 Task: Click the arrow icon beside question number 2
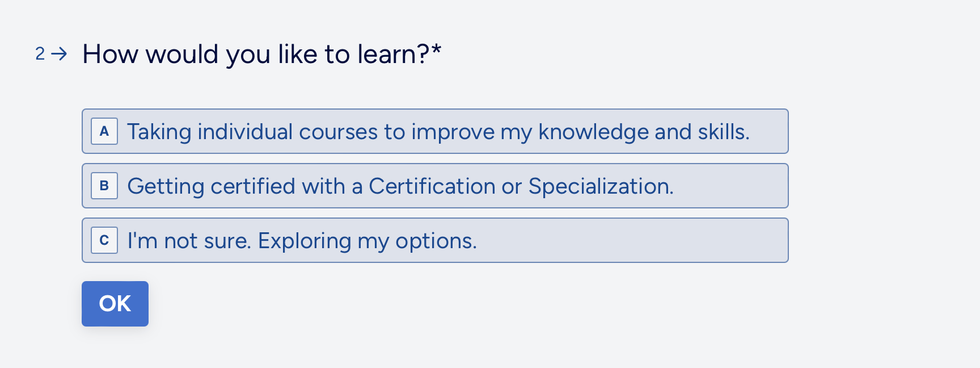pos(59,54)
